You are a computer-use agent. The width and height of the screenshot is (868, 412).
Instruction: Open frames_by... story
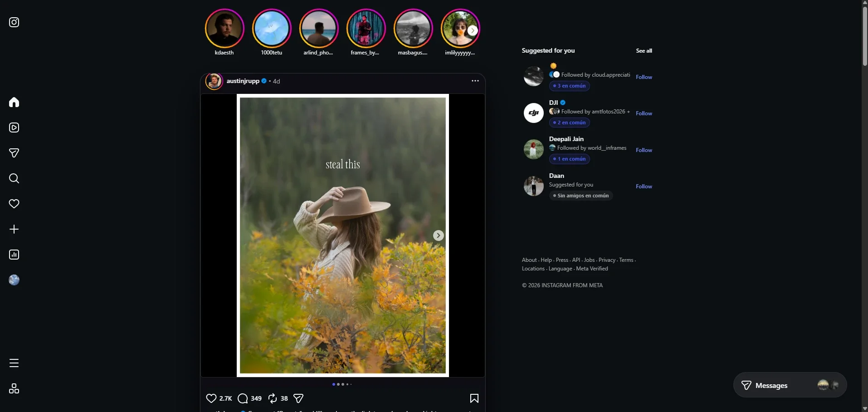pyautogui.click(x=366, y=29)
